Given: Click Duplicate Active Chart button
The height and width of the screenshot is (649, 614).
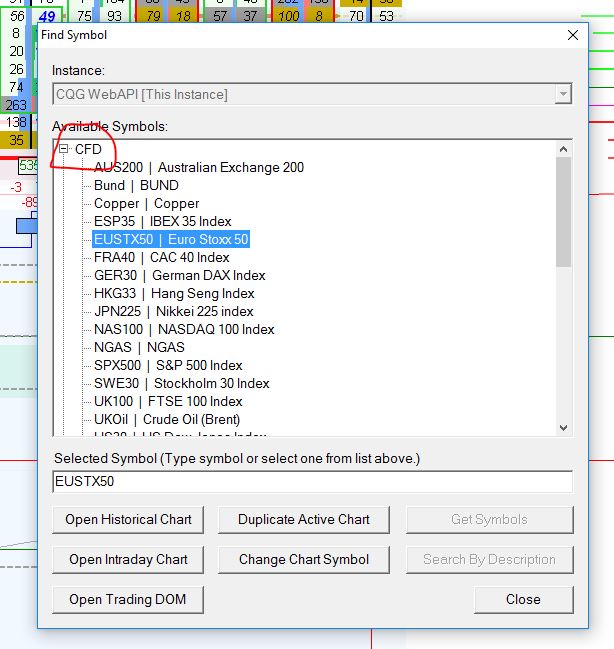Looking at the screenshot, I should pyautogui.click(x=303, y=519).
